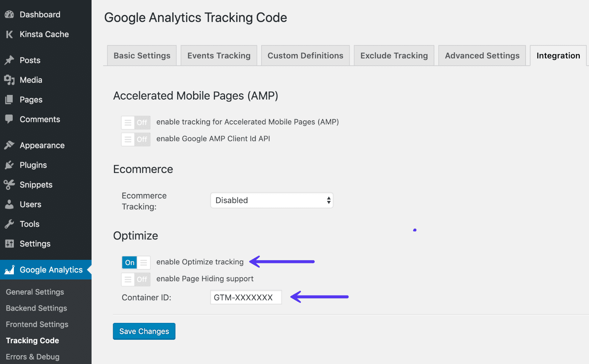Select the Google Analytics chart icon

[10, 269]
